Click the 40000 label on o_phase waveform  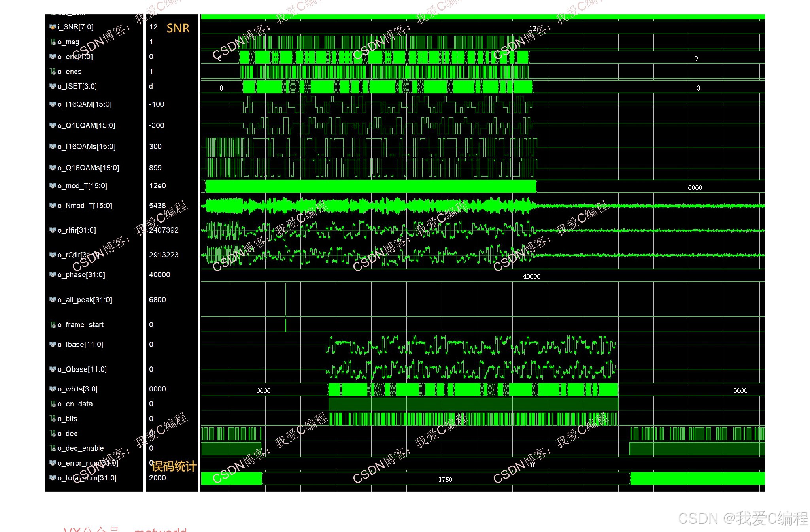pyautogui.click(x=532, y=276)
